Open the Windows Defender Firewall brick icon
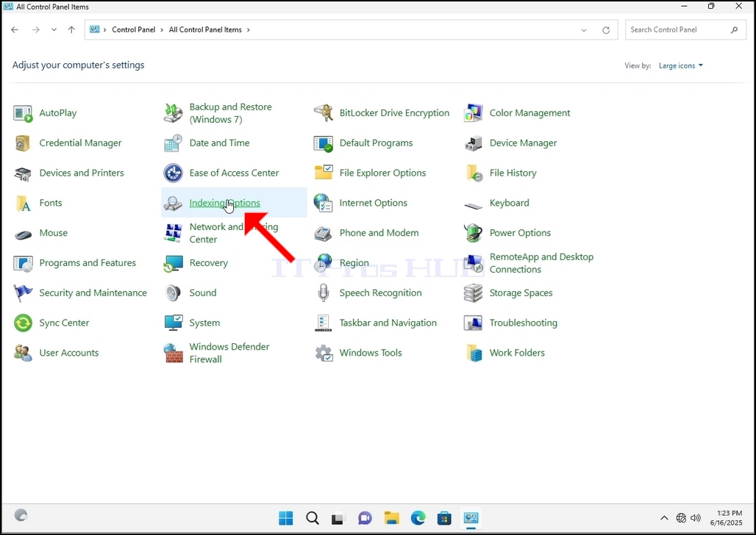756x535 pixels. [x=173, y=353]
